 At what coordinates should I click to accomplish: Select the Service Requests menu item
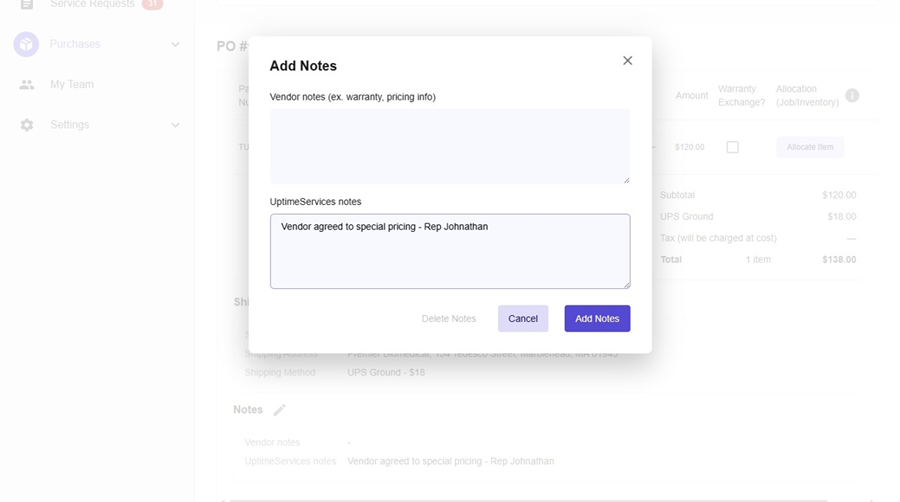point(92,5)
